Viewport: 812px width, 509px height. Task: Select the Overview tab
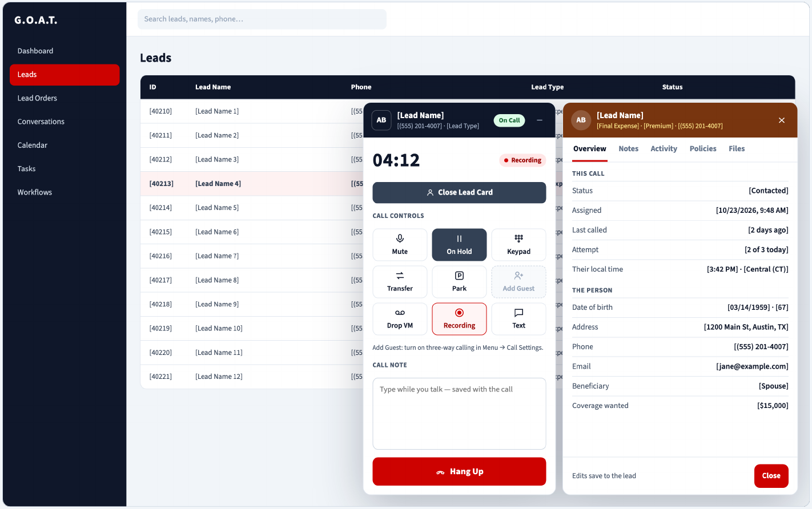tap(590, 148)
